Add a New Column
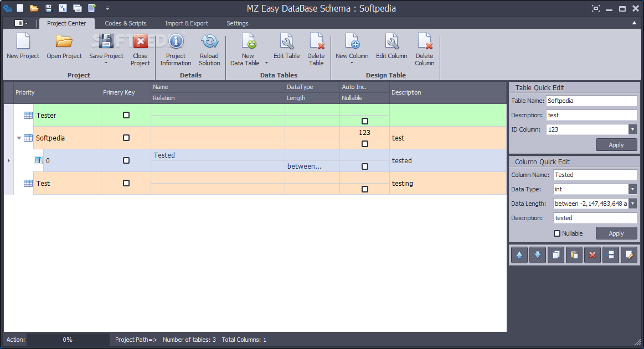The height and width of the screenshot is (349, 644). tap(352, 42)
